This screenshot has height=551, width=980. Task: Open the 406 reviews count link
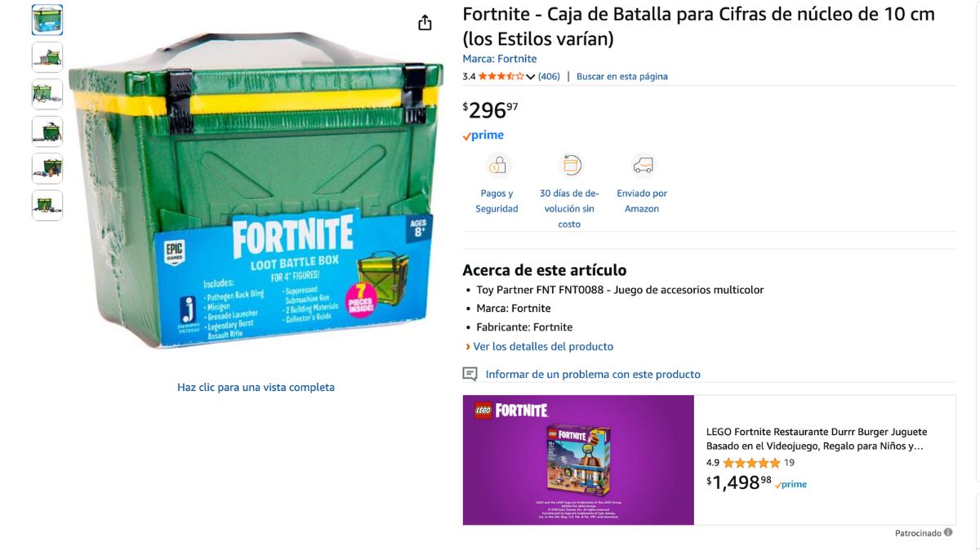[x=549, y=76]
